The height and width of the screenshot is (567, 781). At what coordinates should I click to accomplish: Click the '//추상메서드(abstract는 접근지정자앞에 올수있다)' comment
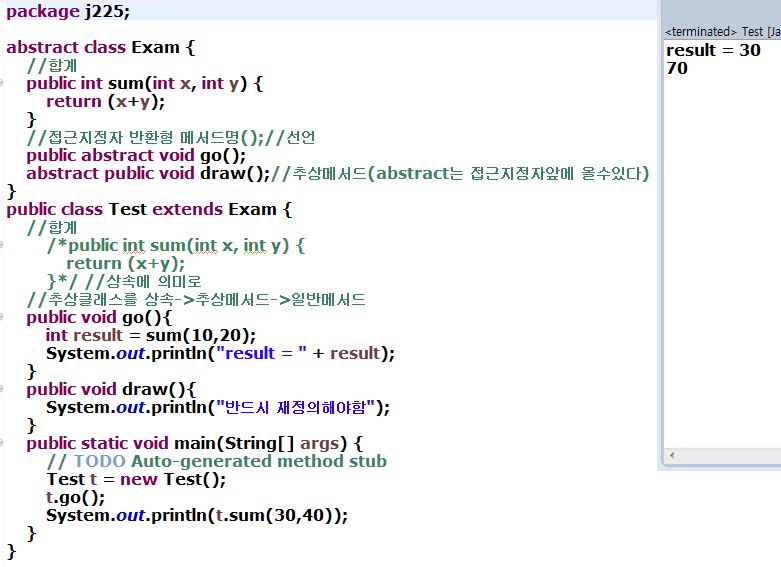point(460,173)
